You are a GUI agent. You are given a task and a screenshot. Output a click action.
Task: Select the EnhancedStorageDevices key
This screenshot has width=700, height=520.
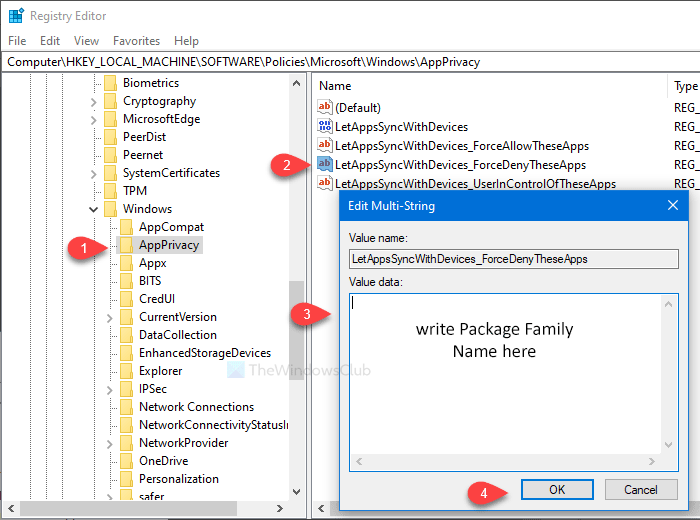pyautogui.click(x=205, y=353)
